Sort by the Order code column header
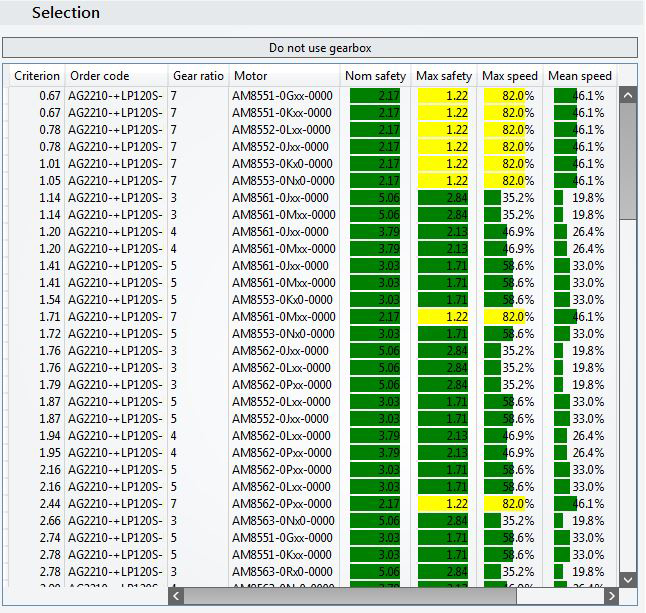646x613 pixels. (x=116, y=76)
